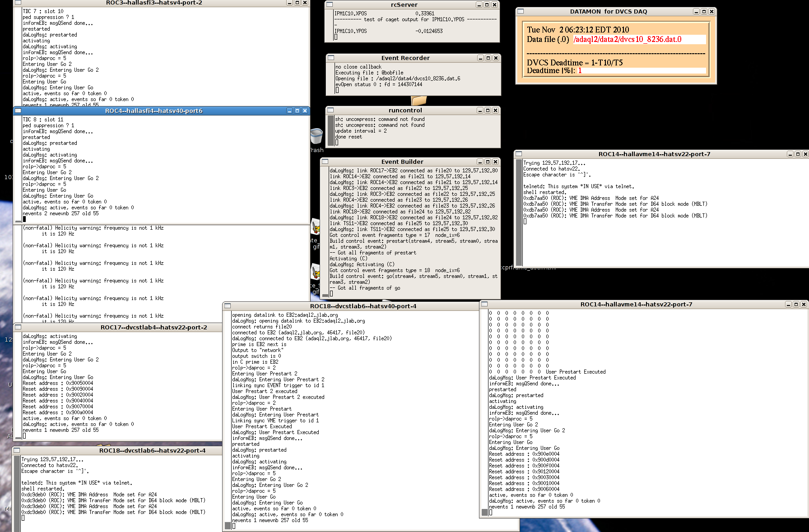Click 'update interval = 2' in runcontrol
Screen dimensions: 809x532
point(361,131)
